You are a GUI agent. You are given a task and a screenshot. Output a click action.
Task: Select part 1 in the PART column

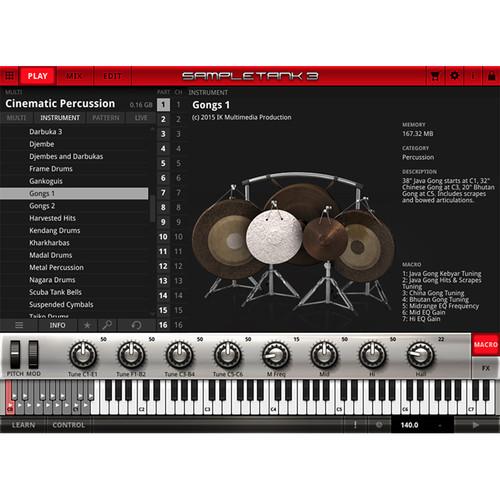coord(163,105)
